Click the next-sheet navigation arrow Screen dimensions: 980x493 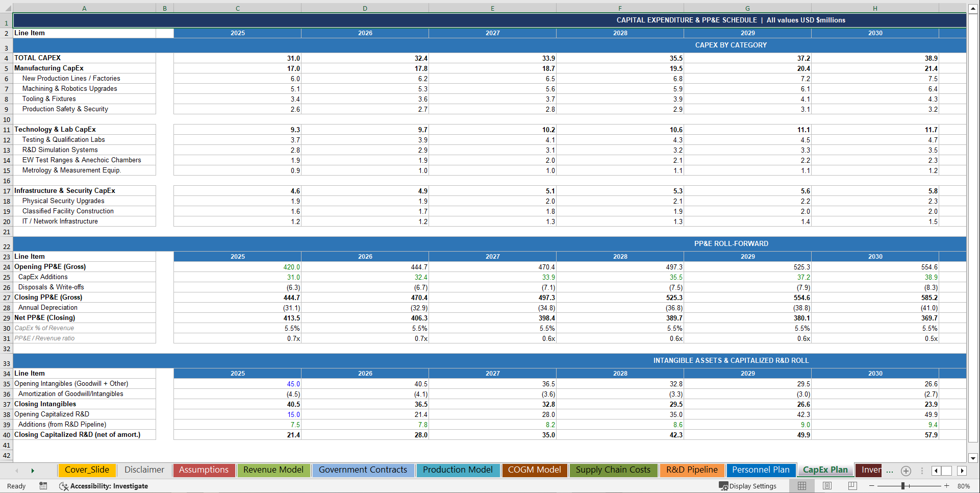click(33, 471)
